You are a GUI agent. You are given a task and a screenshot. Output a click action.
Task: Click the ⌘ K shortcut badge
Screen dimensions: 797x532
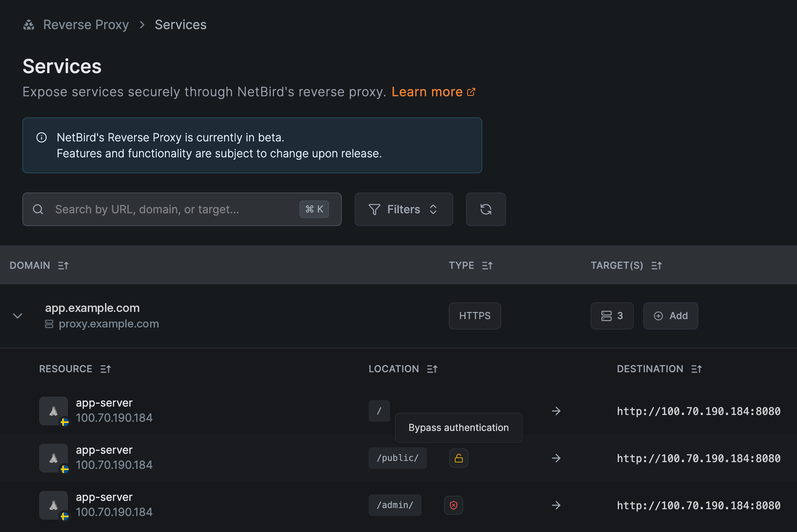click(314, 209)
